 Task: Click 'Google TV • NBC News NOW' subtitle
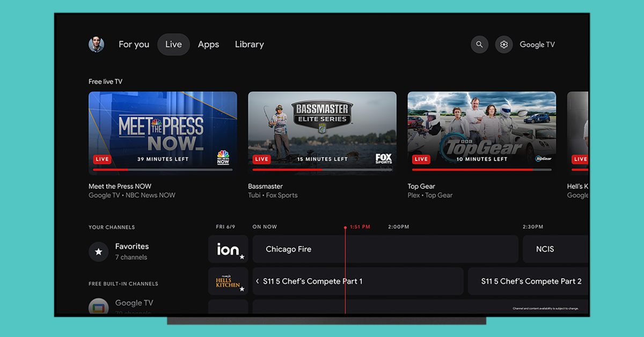click(132, 195)
